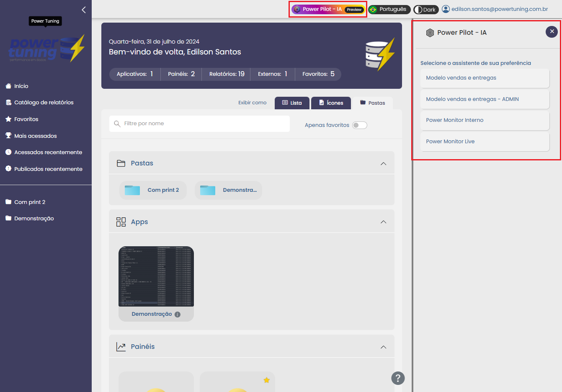Click the info icon beside Demonstração
Viewport: 562px width, 392px height.
(178, 315)
